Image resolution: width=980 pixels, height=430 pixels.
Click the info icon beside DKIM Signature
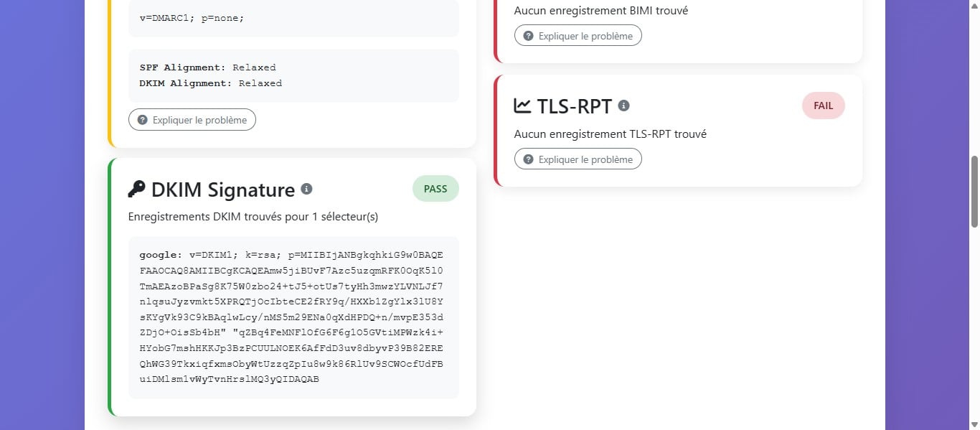click(307, 189)
